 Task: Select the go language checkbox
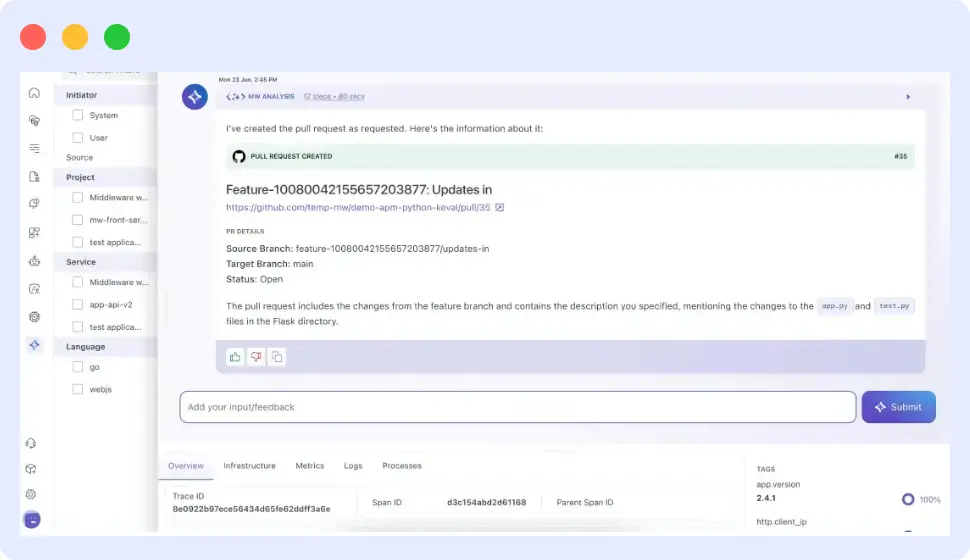pyautogui.click(x=77, y=367)
